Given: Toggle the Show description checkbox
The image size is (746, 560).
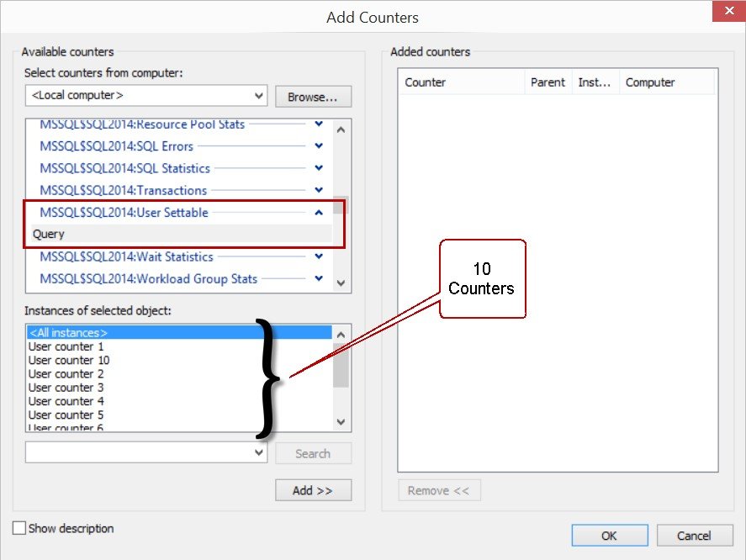Looking at the screenshot, I should point(19,528).
